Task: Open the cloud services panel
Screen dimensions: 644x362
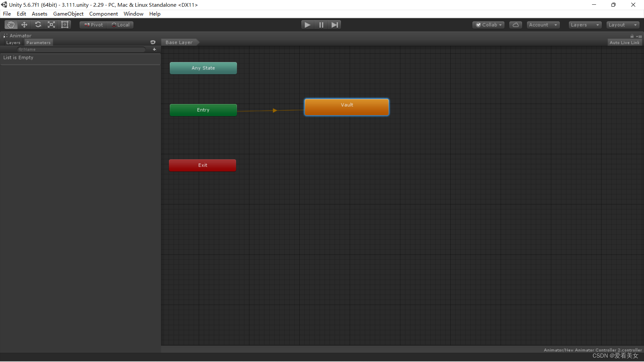Action: tap(516, 25)
